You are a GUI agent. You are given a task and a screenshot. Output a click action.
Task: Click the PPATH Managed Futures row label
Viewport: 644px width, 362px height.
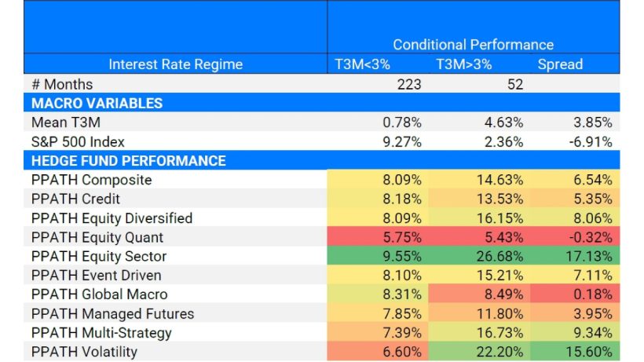112,313
